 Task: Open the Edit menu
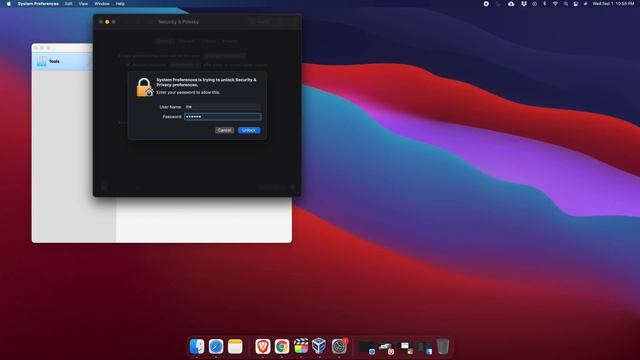tap(69, 4)
